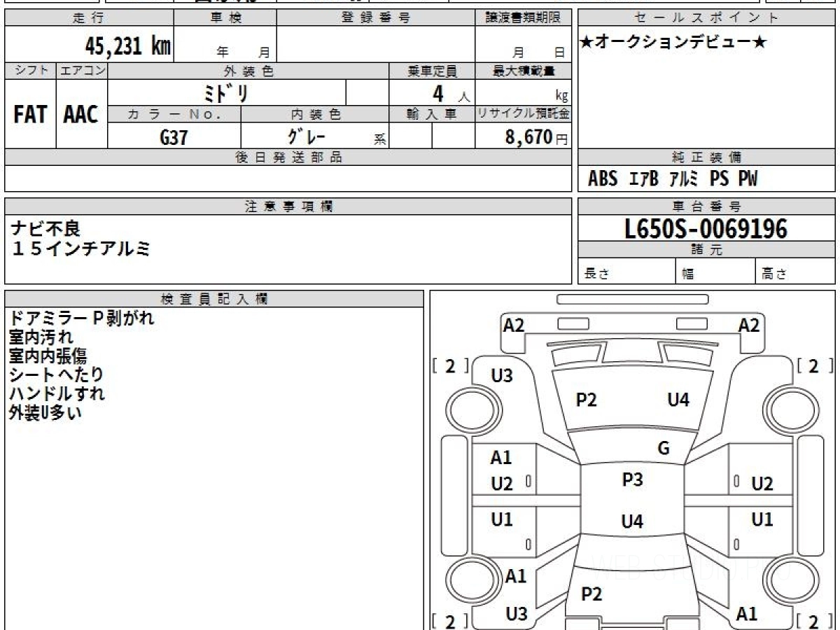Click the hood U4 damage mark

coord(678,400)
